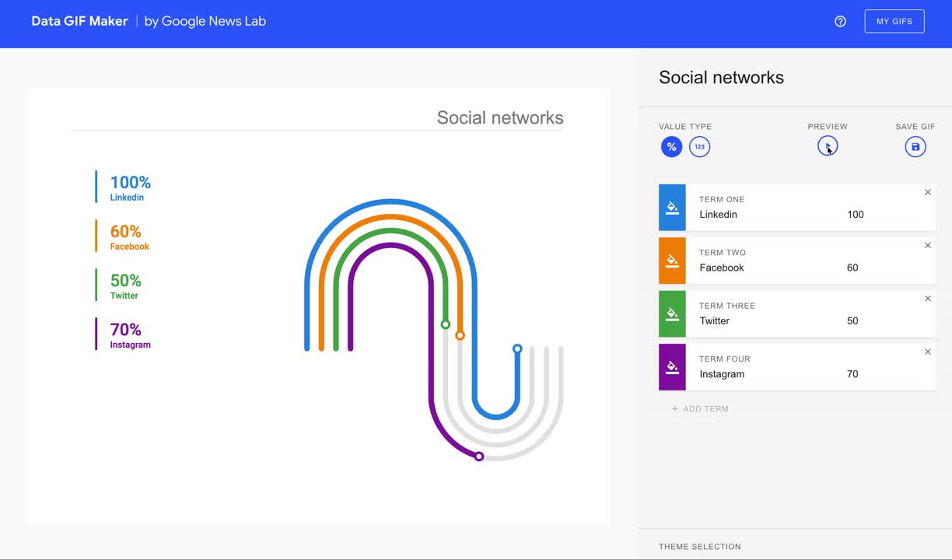Select percent value type
Viewport: 952px width, 560px height.
click(671, 147)
